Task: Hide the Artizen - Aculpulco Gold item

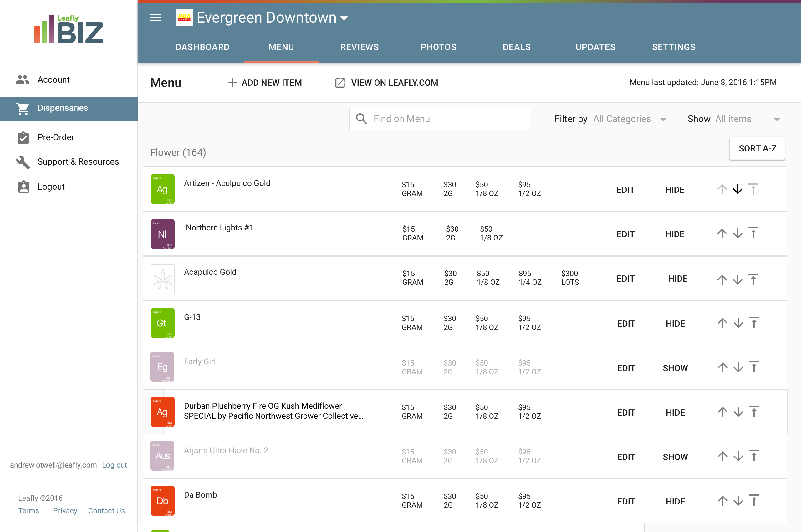Action: click(675, 190)
